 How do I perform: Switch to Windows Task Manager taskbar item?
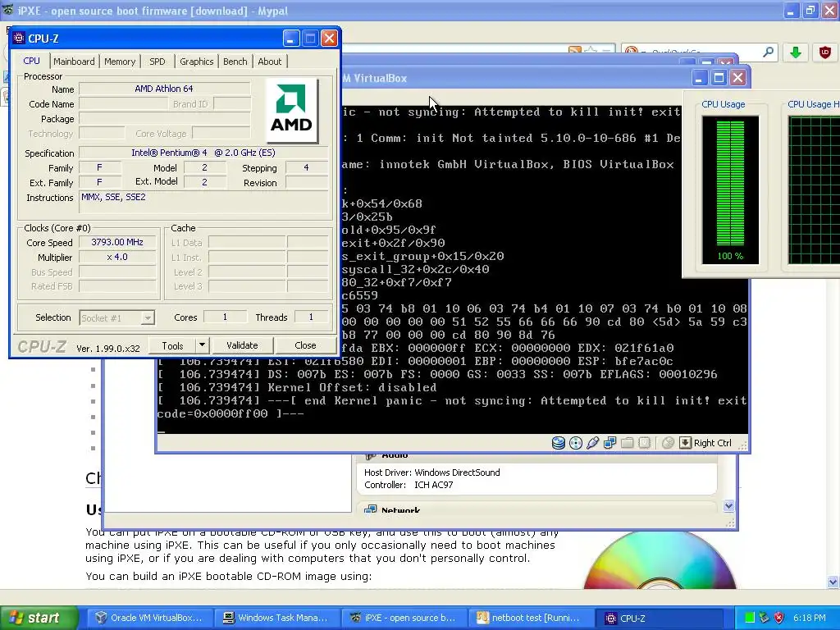276,618
